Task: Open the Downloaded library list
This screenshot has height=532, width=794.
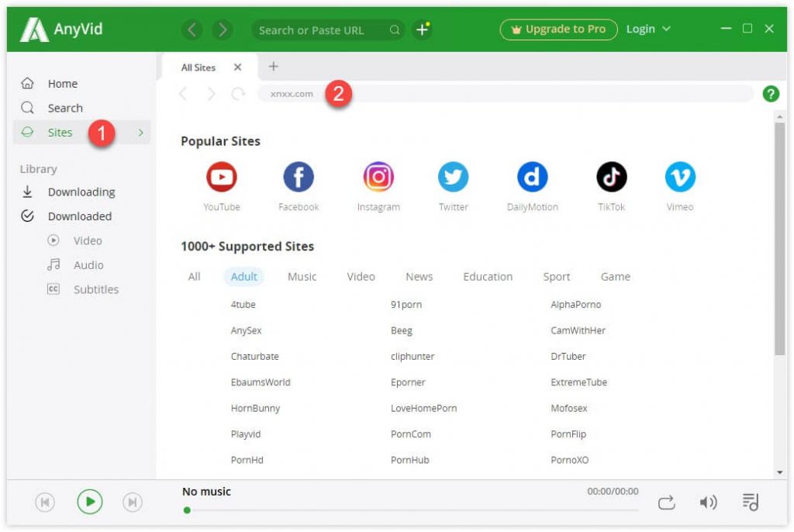Action: point(81,216)
